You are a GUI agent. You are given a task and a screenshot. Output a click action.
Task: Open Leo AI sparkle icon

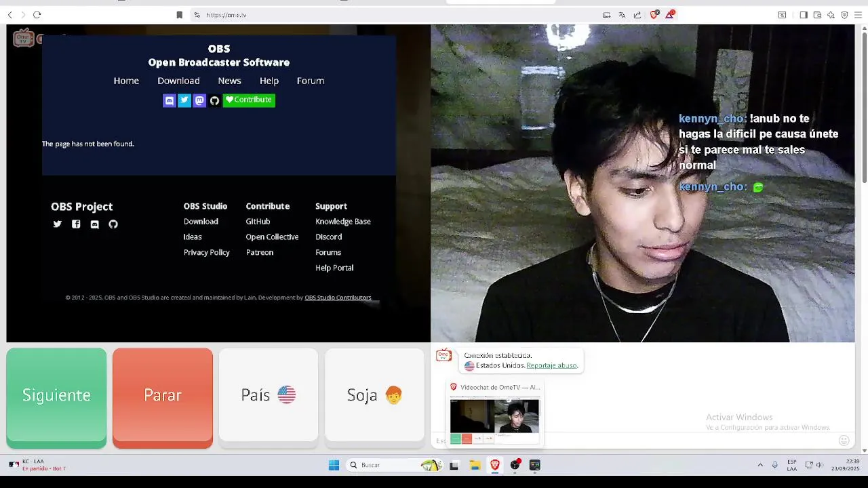click(x=831, y=15)
